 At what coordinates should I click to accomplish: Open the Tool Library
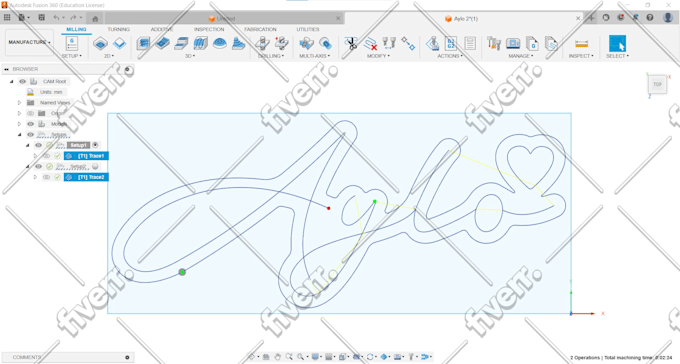tap(494, 43)
